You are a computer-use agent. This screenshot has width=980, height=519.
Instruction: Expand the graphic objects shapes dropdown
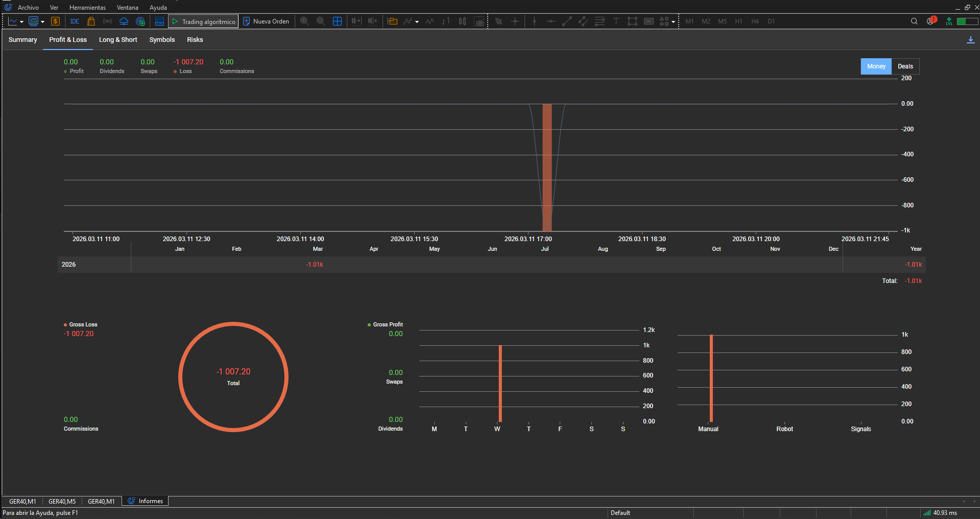[673, 22]
